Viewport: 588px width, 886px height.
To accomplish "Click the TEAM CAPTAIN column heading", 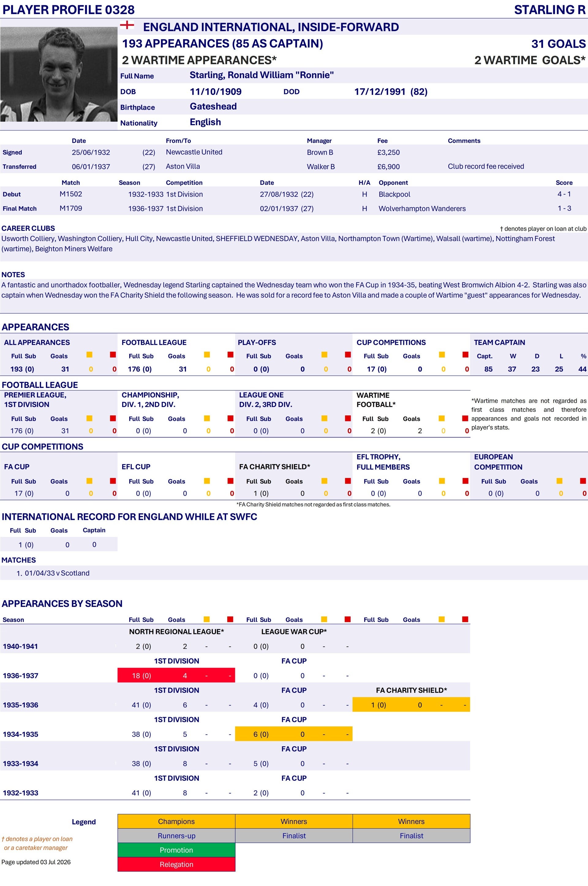I will pos(499,343).
